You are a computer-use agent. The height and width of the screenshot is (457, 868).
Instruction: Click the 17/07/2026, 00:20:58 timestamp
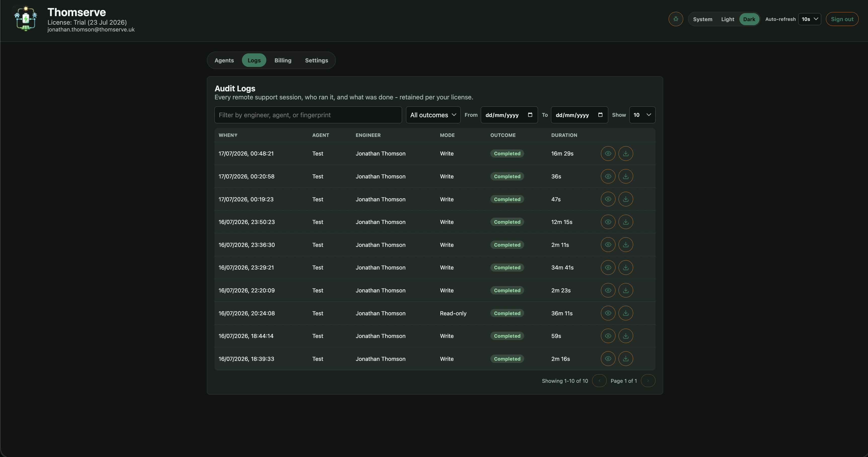tap(246, 176)
